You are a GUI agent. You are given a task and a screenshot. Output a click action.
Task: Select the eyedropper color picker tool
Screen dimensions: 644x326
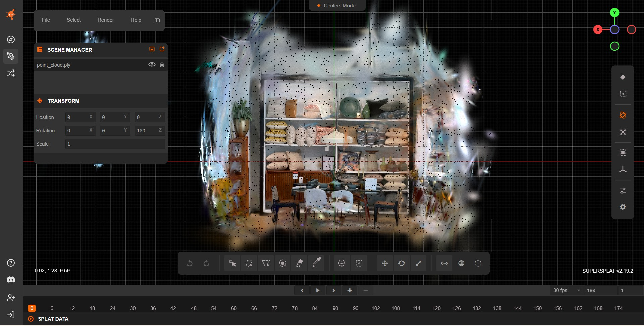316,264
